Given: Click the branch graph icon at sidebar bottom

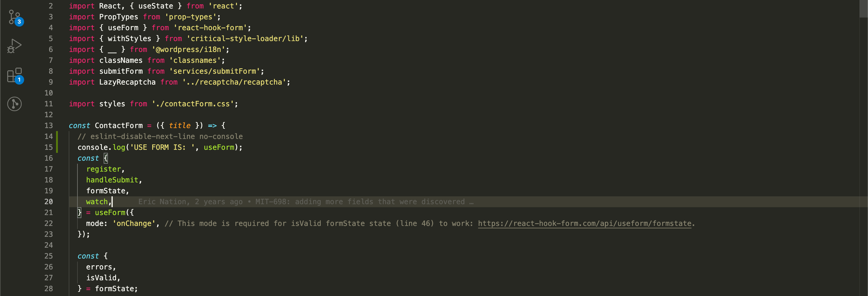Looking at the screenshot, I should [x=14, y=104].
